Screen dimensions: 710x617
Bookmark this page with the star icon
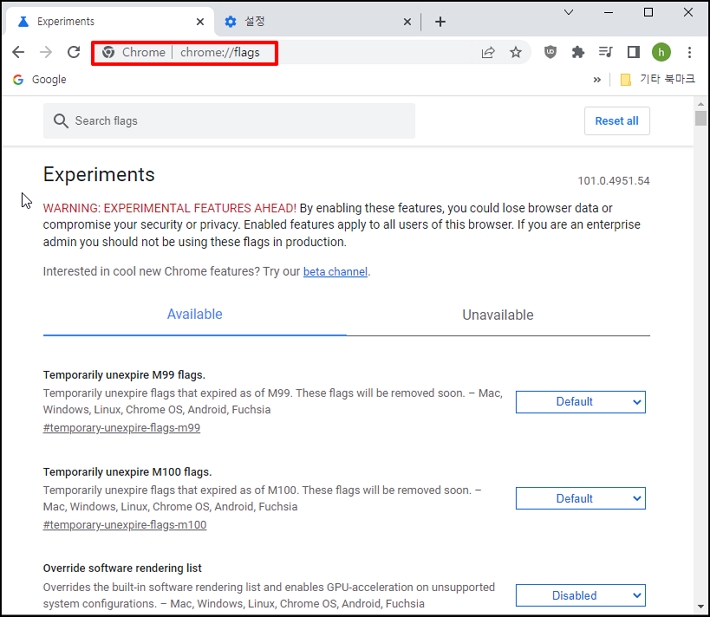[516, 53]
